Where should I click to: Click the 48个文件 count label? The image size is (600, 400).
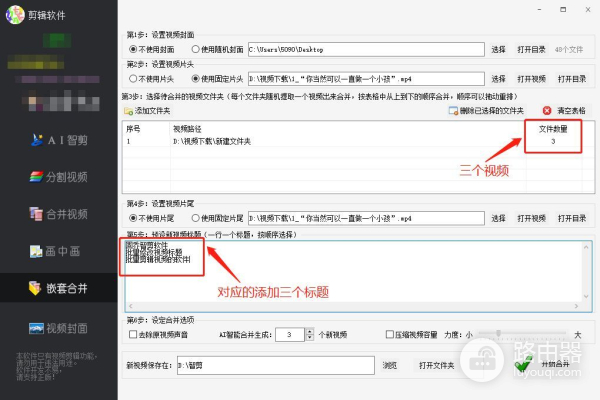click(569, 49)
